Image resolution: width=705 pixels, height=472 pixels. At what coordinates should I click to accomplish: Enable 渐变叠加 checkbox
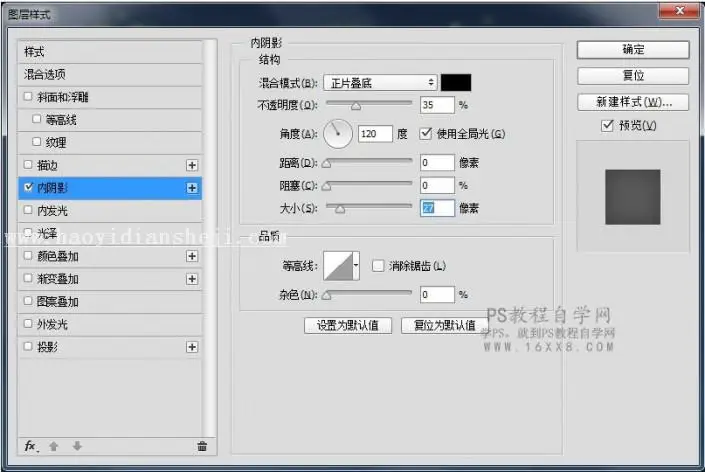[x=28, y=278]
